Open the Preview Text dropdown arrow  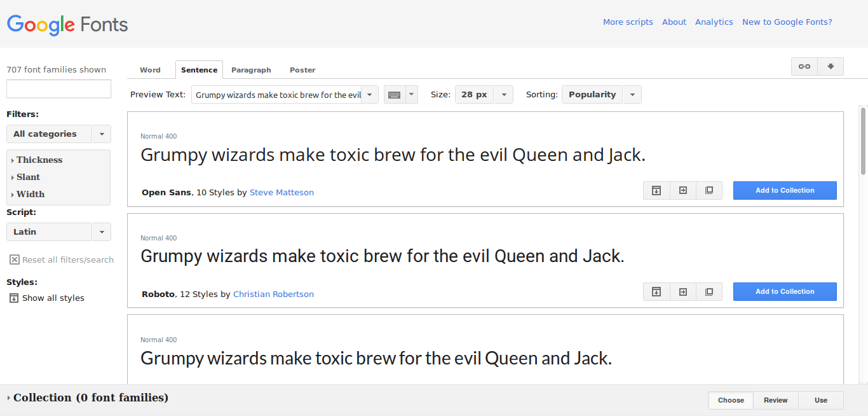coord(370,95)
